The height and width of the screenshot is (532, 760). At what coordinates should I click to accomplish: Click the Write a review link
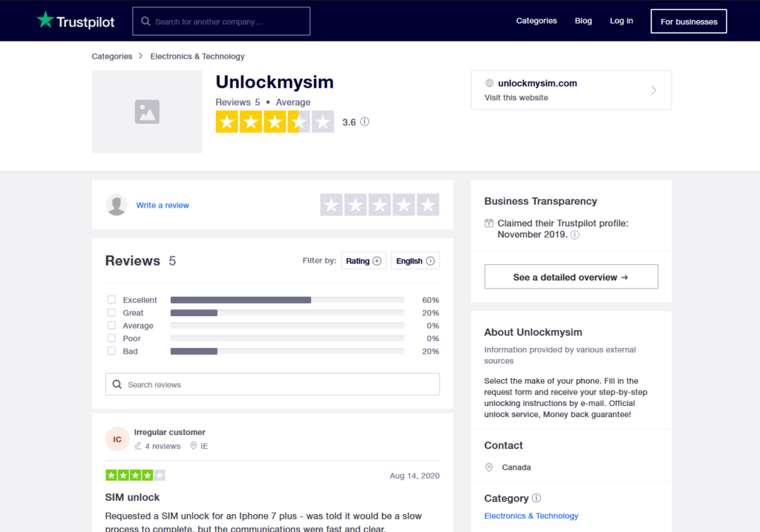pyautogui.click(x=163, y=206)
